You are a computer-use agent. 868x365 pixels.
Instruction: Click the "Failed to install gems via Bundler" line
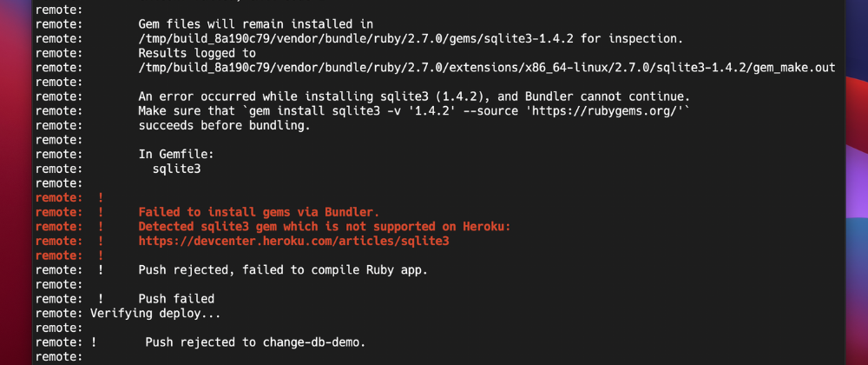tap(259, 212)
